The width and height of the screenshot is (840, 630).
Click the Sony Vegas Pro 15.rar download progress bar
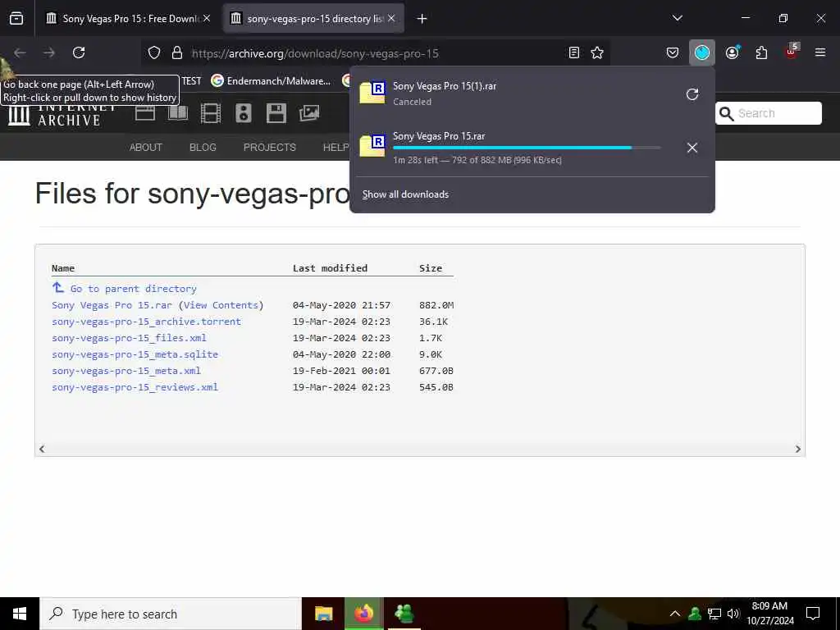(x=526, y=148)
